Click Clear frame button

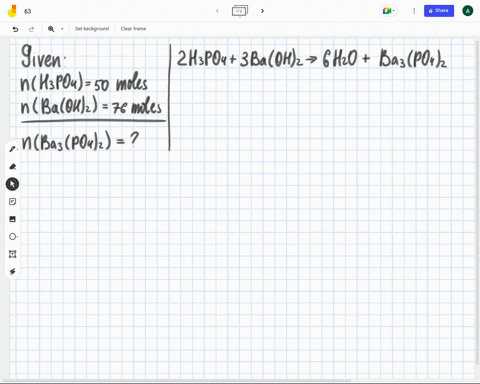coord(133,29)
